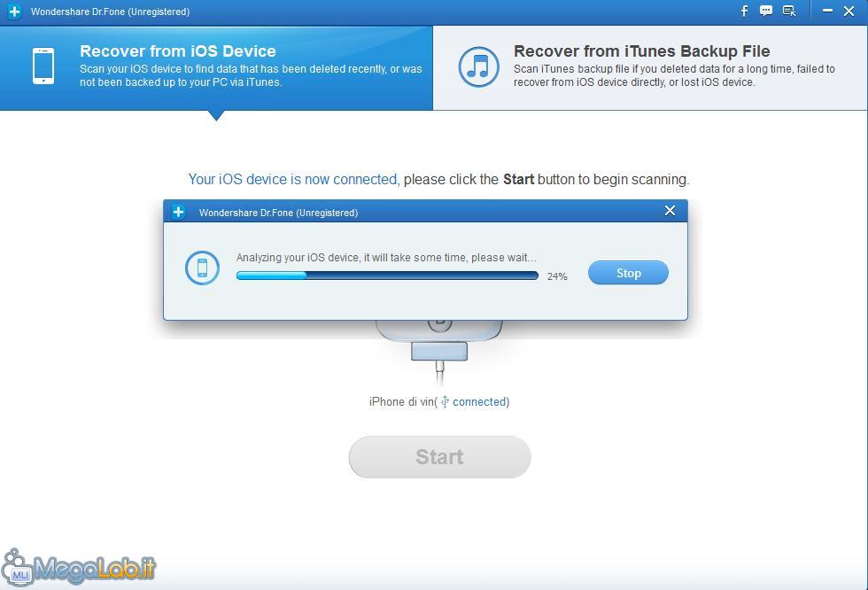Click the phone icon on the iOS Device tab

tap(43, 66)
